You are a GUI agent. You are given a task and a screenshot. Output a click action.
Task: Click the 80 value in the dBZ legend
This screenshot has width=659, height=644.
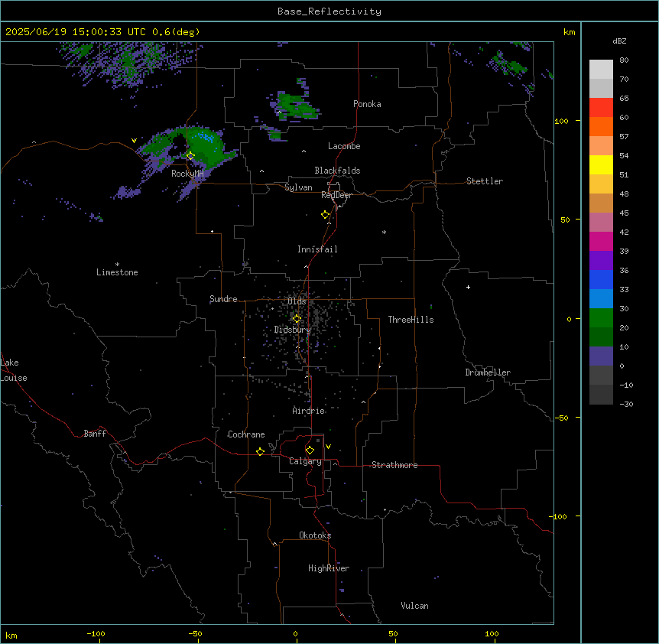click(624, 60)
